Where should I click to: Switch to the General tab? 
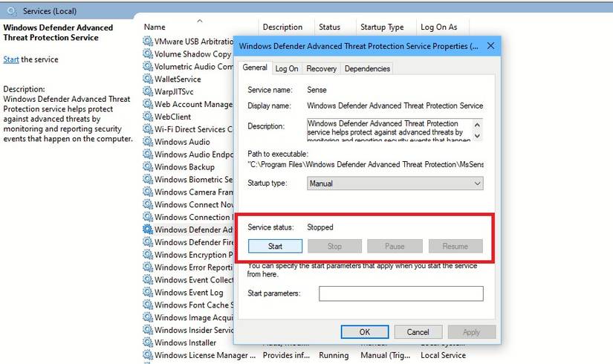coord(255,68)
